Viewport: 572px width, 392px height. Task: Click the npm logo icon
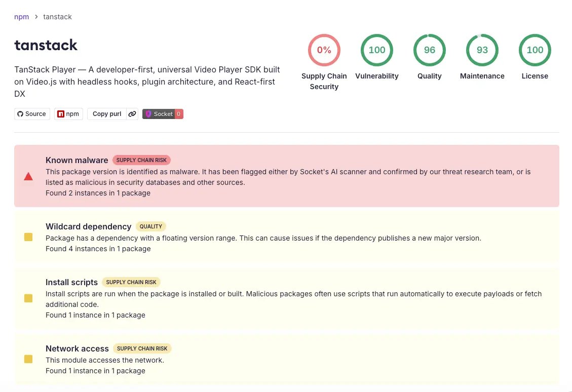click(61, 114)
